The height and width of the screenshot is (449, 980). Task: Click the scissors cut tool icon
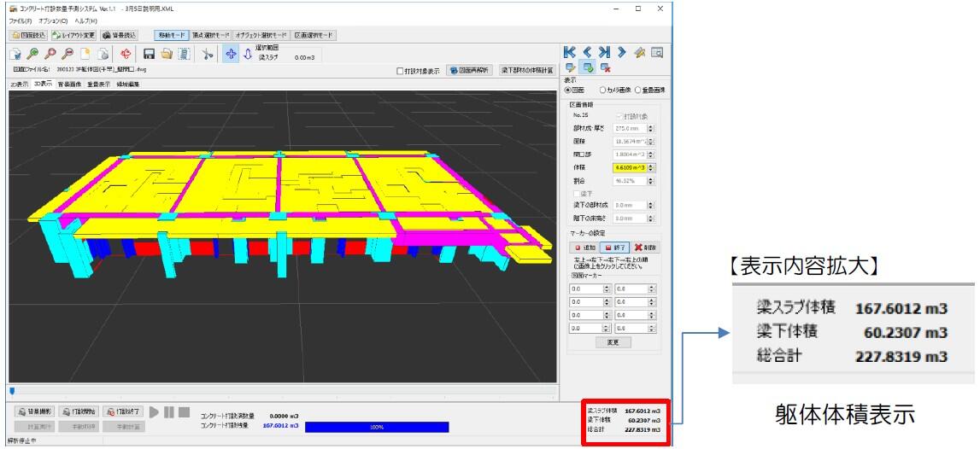[207, 54]
